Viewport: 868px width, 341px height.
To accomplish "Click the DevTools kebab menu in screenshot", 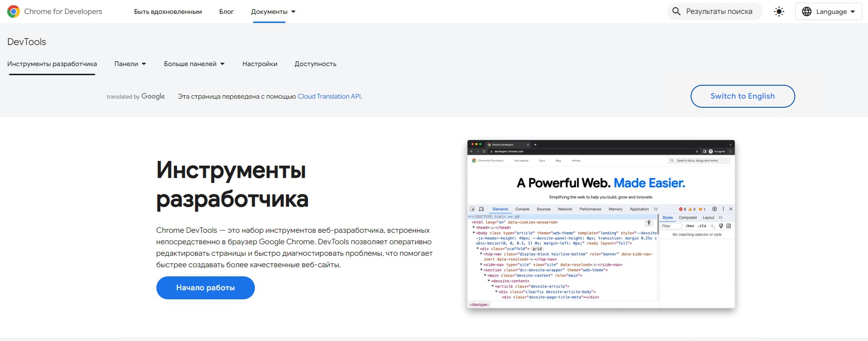I will (x=723, y=209).
